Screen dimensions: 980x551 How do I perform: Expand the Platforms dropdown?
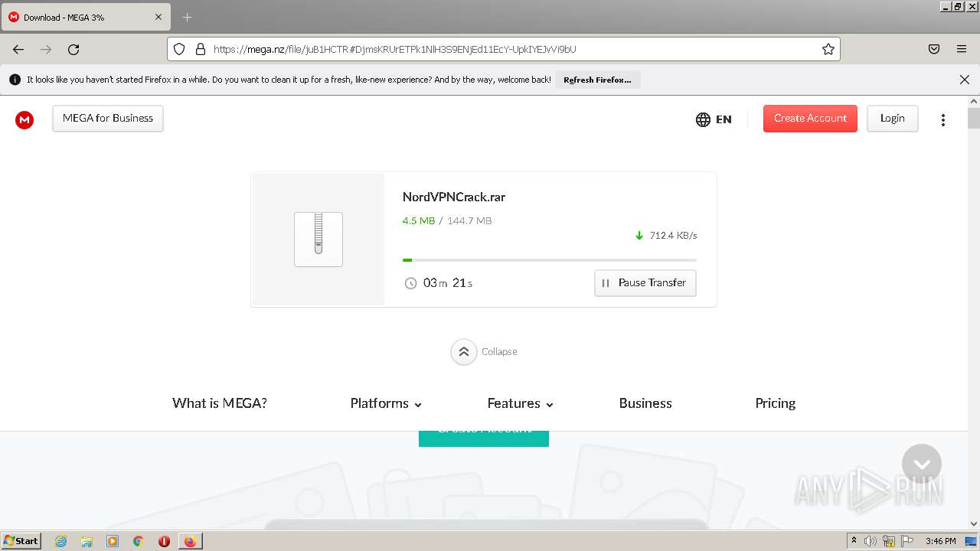pos(386,403)
